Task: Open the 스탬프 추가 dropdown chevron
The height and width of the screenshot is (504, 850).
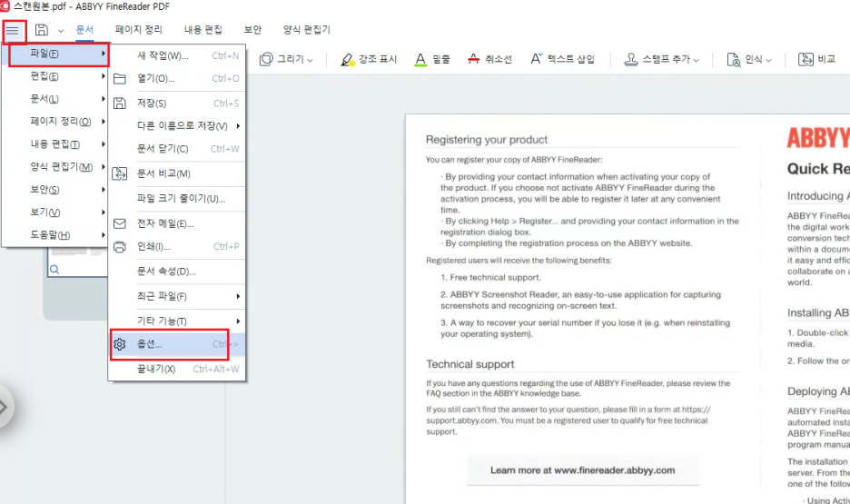Action: [x=696, y=60]
